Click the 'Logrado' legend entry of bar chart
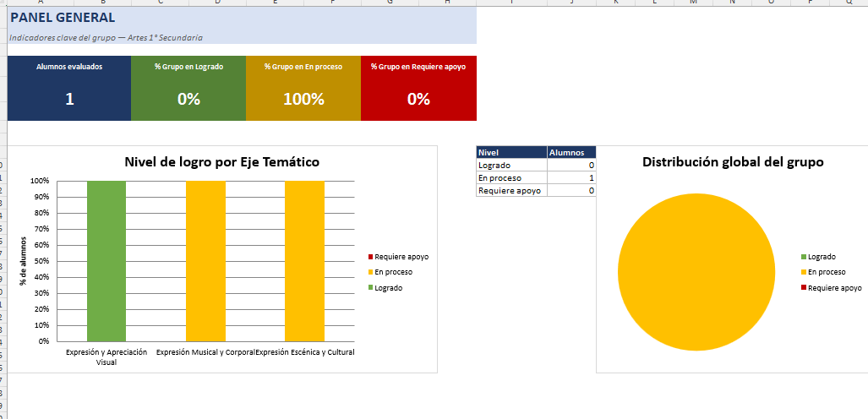The height and width of the screenshot is (419, 868). point(386,288)
